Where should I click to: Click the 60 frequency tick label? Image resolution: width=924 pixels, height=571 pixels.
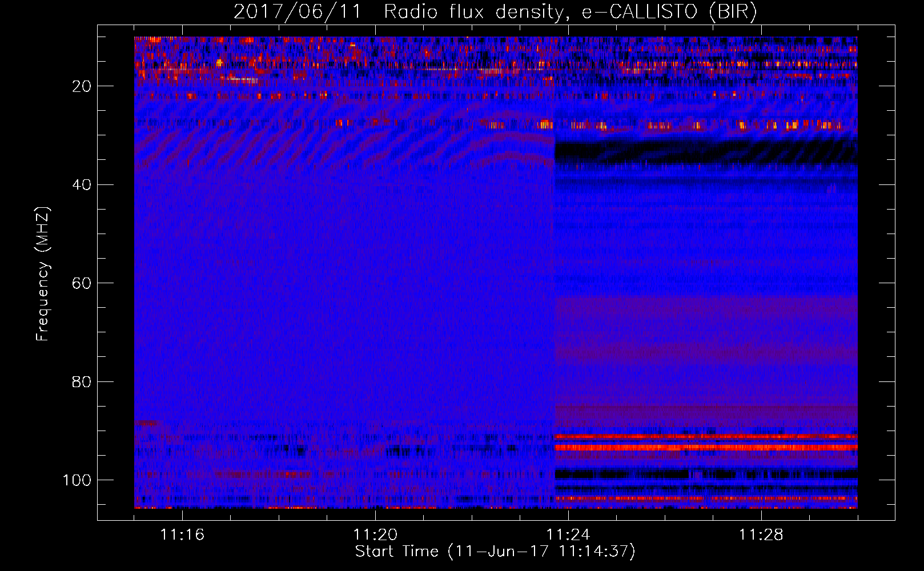click(x=82, y=283)
